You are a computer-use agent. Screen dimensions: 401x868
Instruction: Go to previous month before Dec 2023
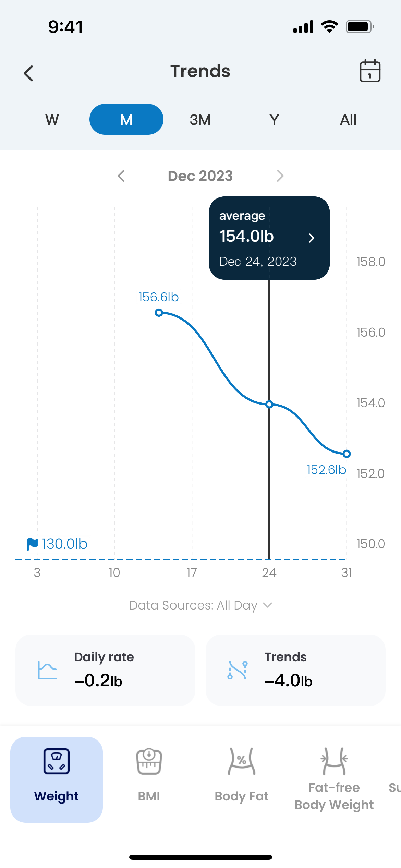(x=121, y=176)
